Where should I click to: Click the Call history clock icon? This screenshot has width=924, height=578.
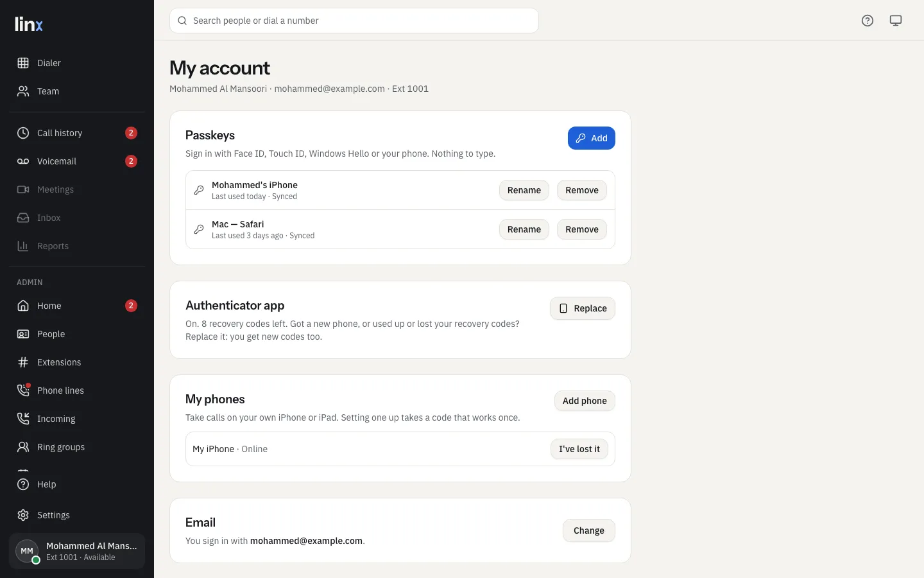(23, 133)
